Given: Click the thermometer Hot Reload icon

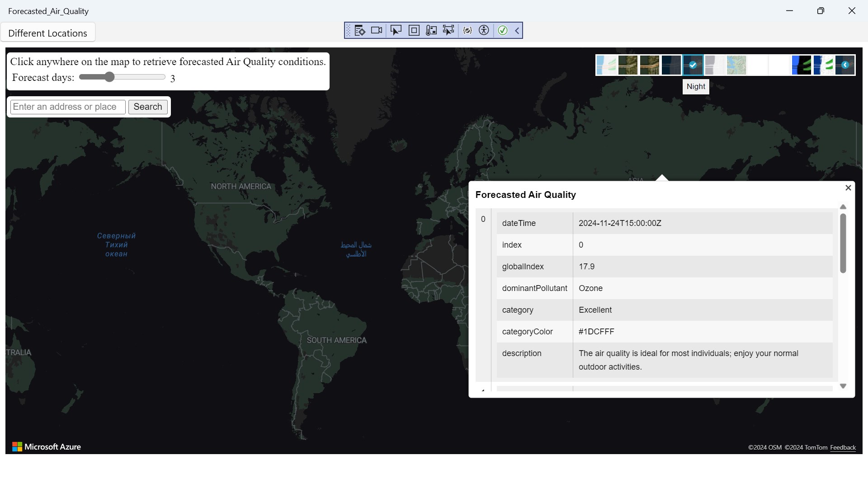Looking at the screenshot, I should coord(431,30).
